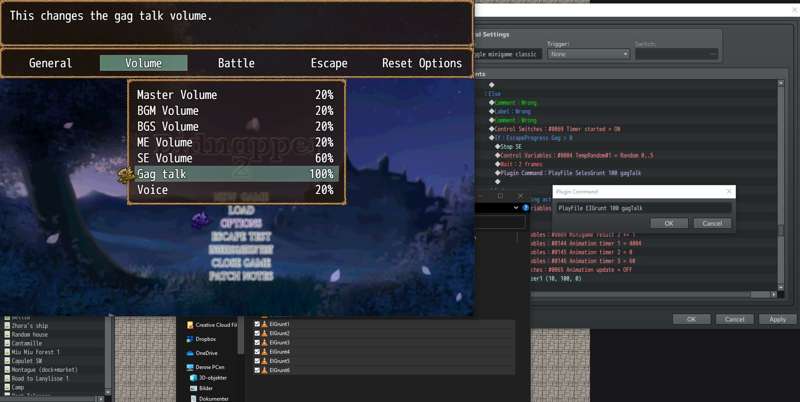The image size is (800, 402).
Task: Toggle the ElGrunt5 file checkbox
Action: [257, 361]
